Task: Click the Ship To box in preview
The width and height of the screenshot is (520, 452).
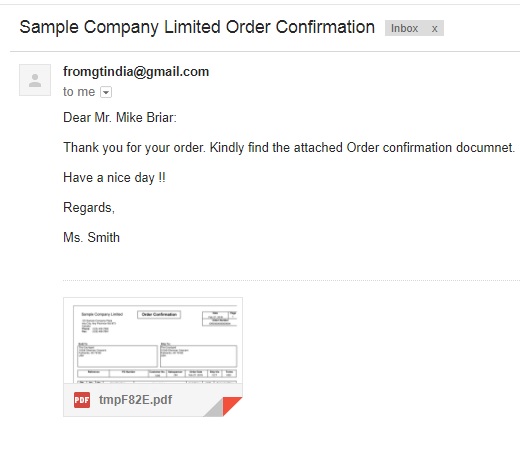Action: tap(198, 356)
